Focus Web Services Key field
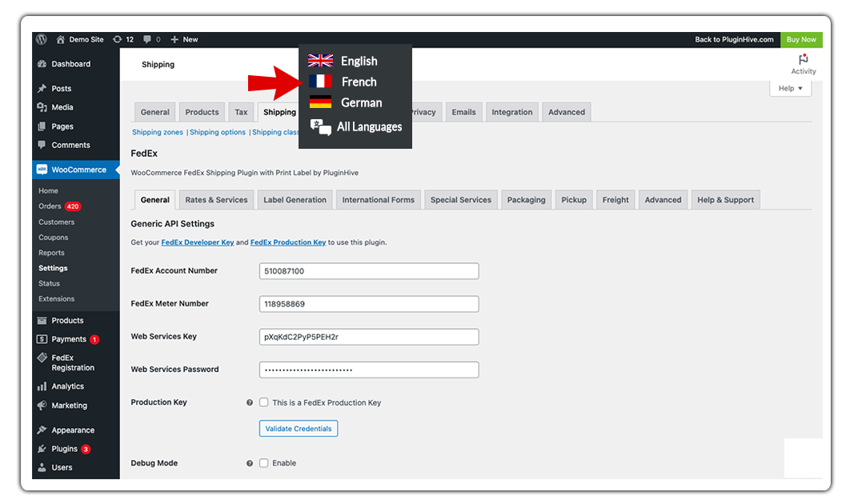This screenshot has width=850, height=504. (x=369, y=337)
